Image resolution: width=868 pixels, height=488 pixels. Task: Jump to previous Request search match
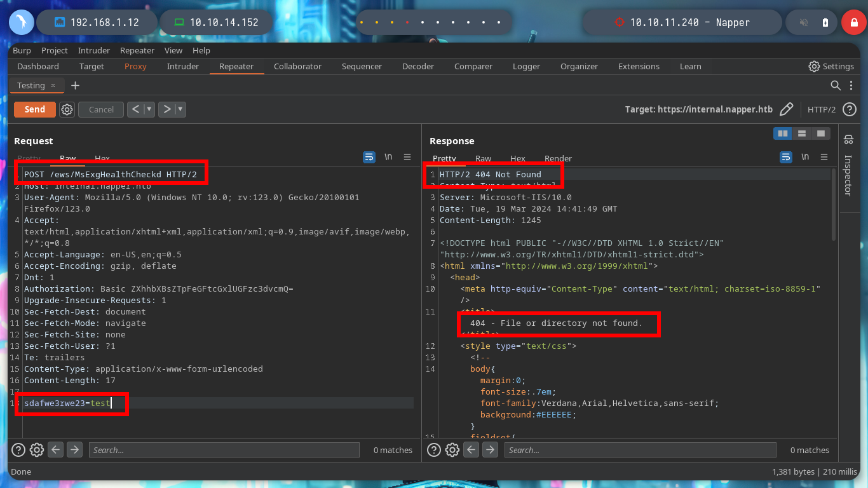click(x=56, y=450)
